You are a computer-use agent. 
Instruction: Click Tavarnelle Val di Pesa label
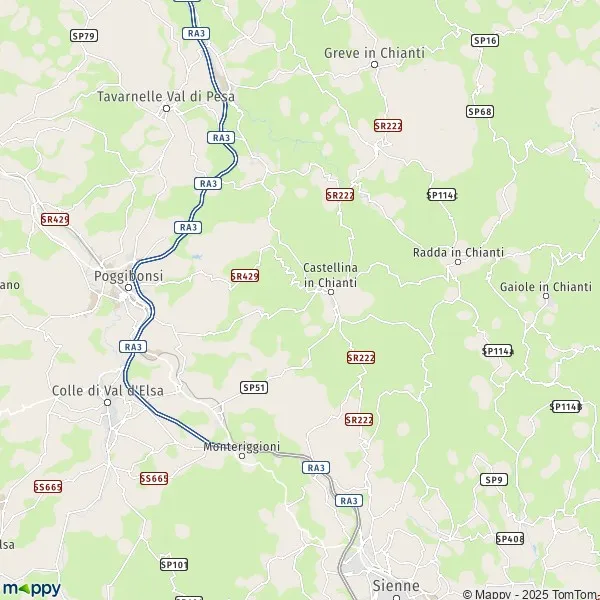(x=166, y=96)
